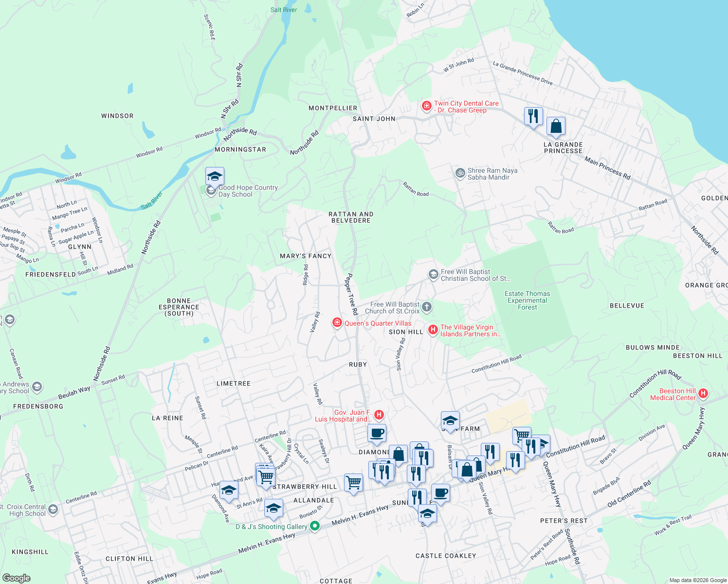Click the Good Hope Country Day School marker
The height and width of the screenshot is (584, 728).
(214, 176)
